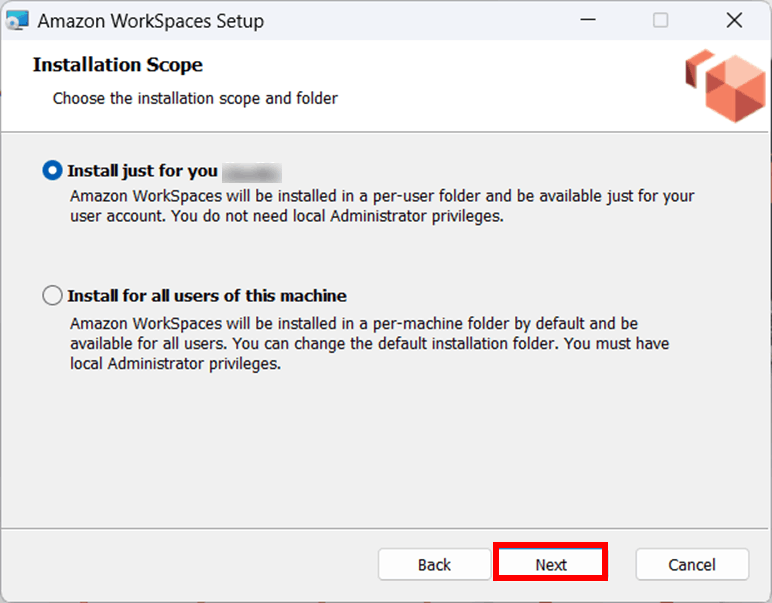Screen dimensions: 772x603
Task: Click the orange WorkSpaces cube logo
Action: [725, 86]
